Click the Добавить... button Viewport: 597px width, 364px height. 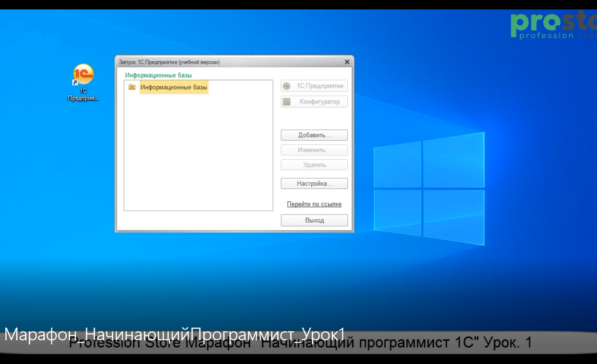point(314,135)
